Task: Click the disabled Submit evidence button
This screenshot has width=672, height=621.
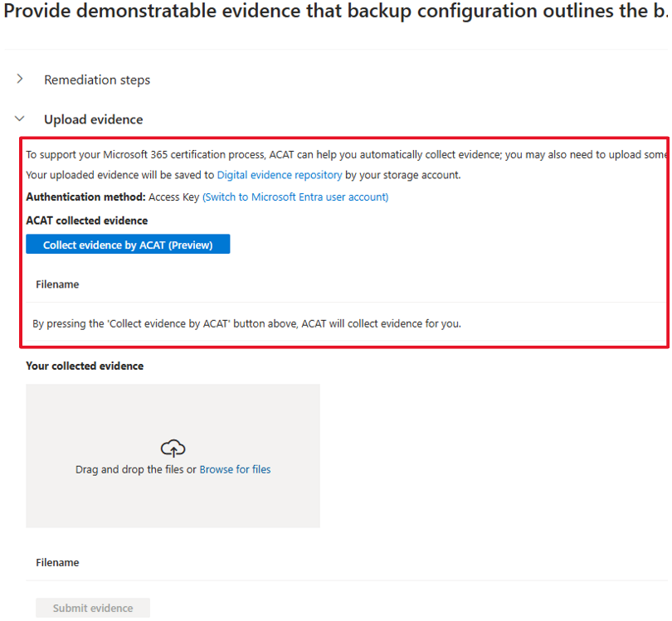Action: tap(93, 608)
